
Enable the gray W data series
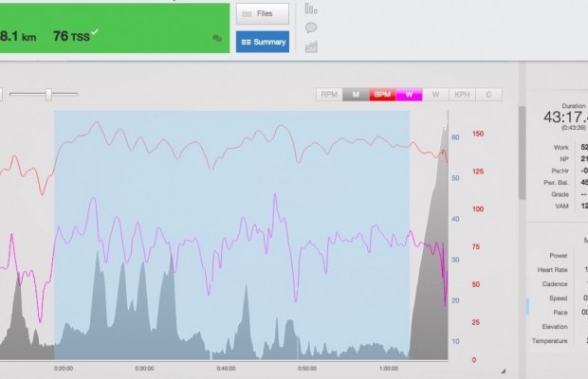pyautogui.click(x=435, y=95)
